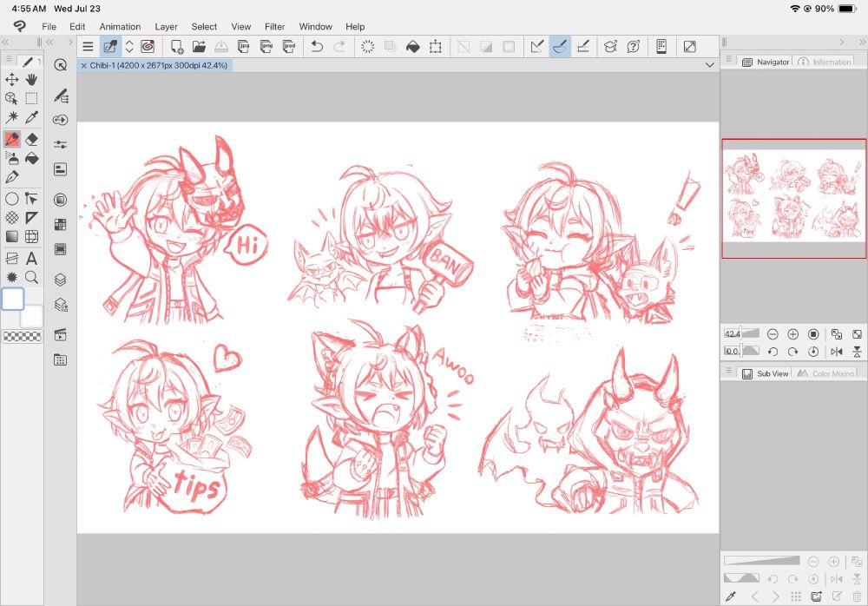Image resolution: width=868 pixels, height=606 pixels.
Task: Click the Transform scale/rotate icon
Action: 436,47
